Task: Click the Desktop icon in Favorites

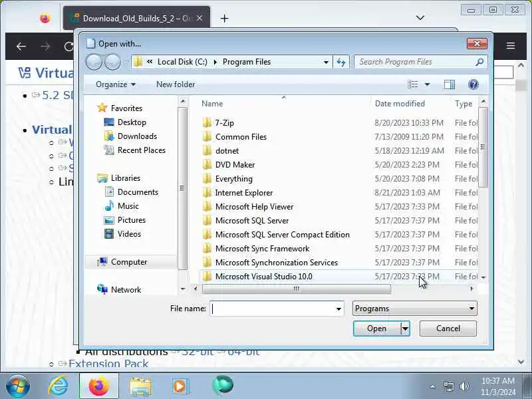Action: click(x=109, y=122)
